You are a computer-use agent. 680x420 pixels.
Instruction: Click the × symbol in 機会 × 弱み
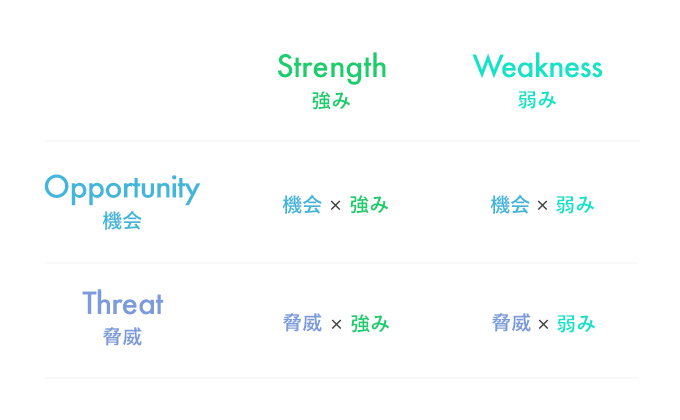coord(542,205)
